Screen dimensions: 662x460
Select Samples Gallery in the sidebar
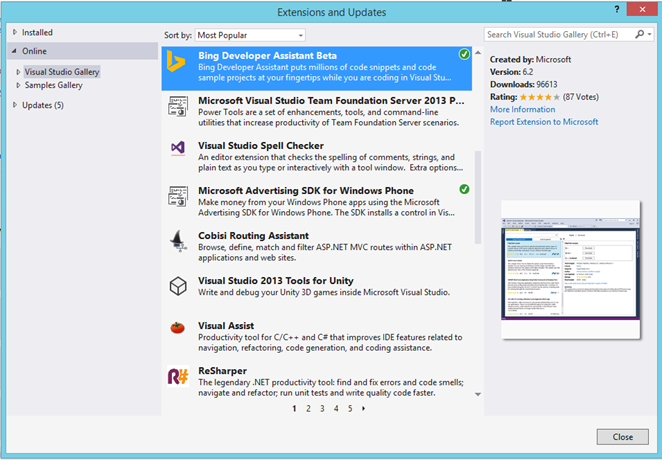click(x=53, y=86)
